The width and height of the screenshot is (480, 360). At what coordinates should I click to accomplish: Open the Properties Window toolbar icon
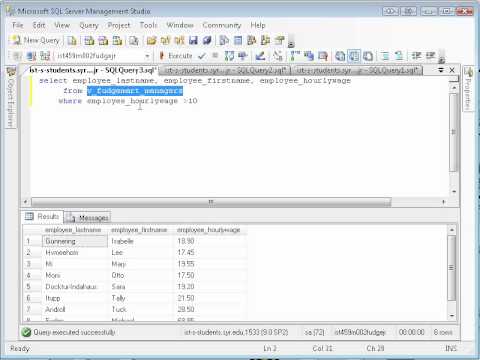click(x=279, y=41)
